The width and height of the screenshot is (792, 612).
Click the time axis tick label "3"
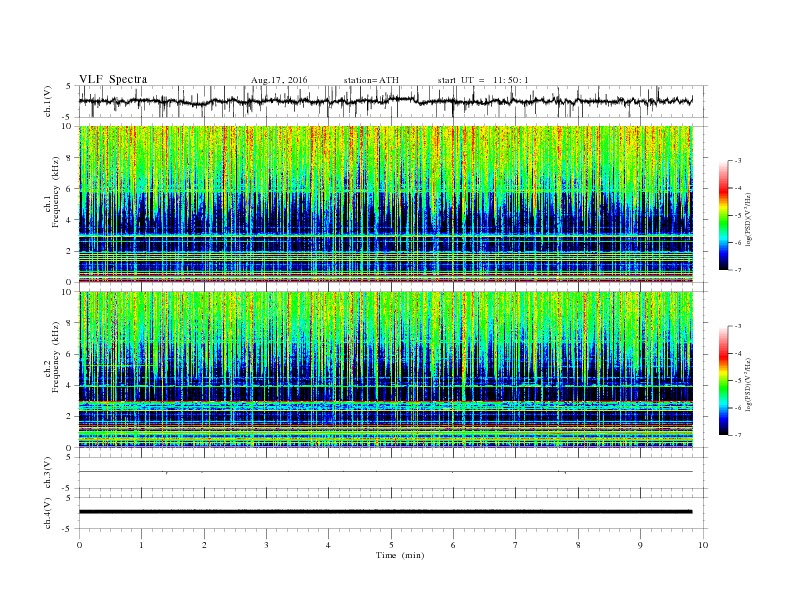(x=266, y=545)
